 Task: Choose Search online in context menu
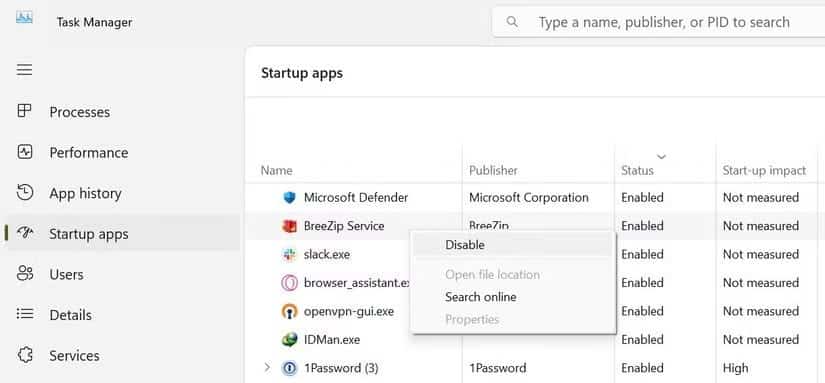[480, 297]
